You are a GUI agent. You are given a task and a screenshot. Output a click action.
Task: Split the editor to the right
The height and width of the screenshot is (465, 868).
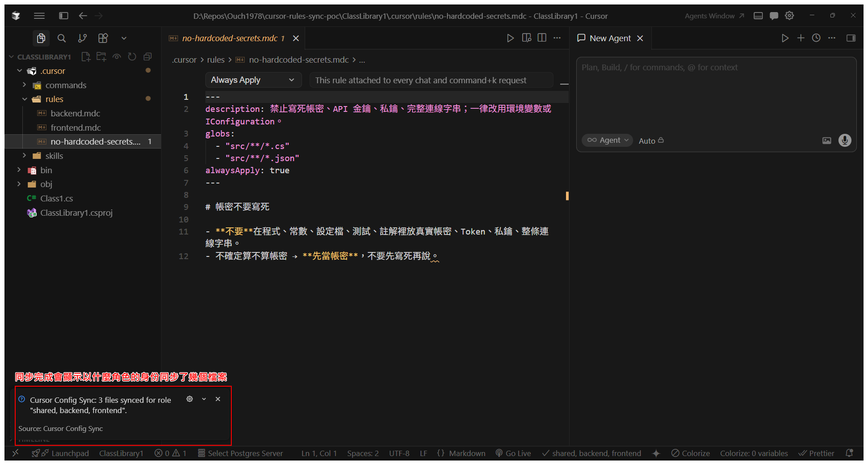pyautogui.click(x=542, y=38)
